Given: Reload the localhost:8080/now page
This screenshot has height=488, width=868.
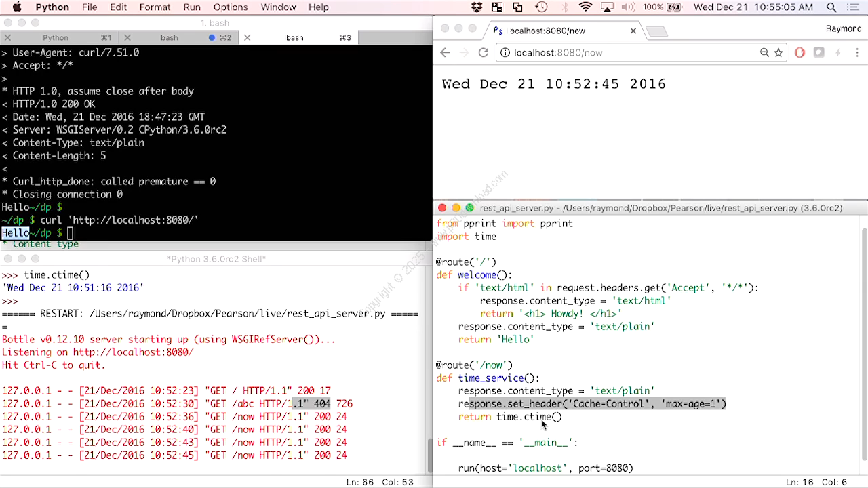Looking at the screenshot, I should pyautogui.click(x=484, y=52).
